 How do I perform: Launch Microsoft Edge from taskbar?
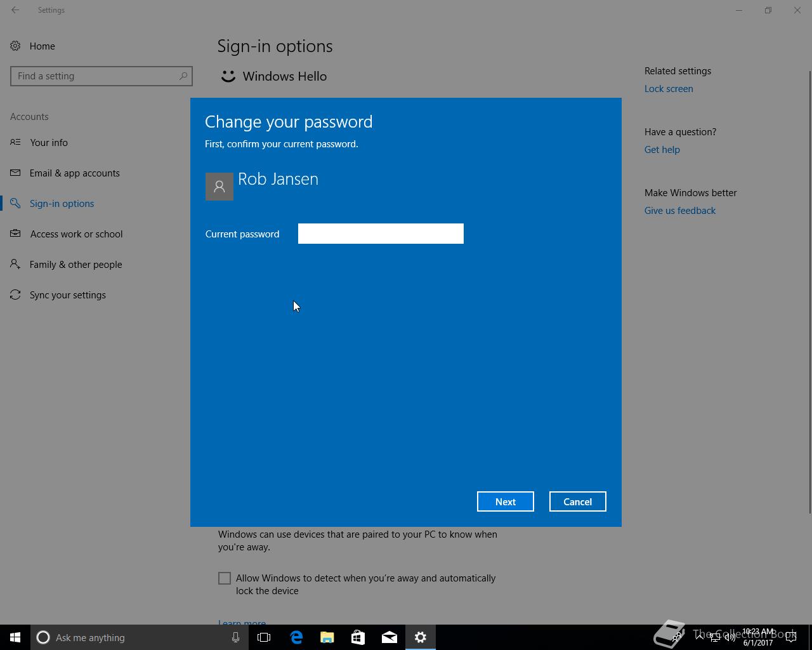(x=296, y=637)
